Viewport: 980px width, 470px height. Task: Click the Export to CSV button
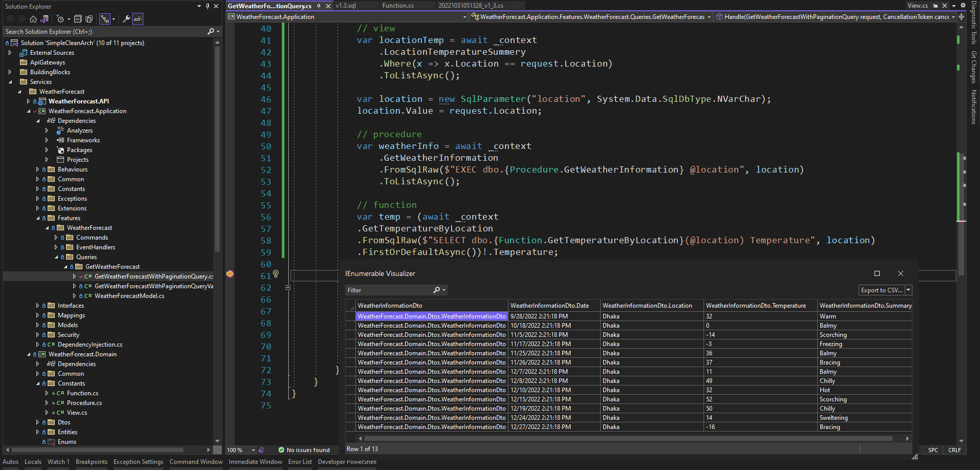point(881,290)
